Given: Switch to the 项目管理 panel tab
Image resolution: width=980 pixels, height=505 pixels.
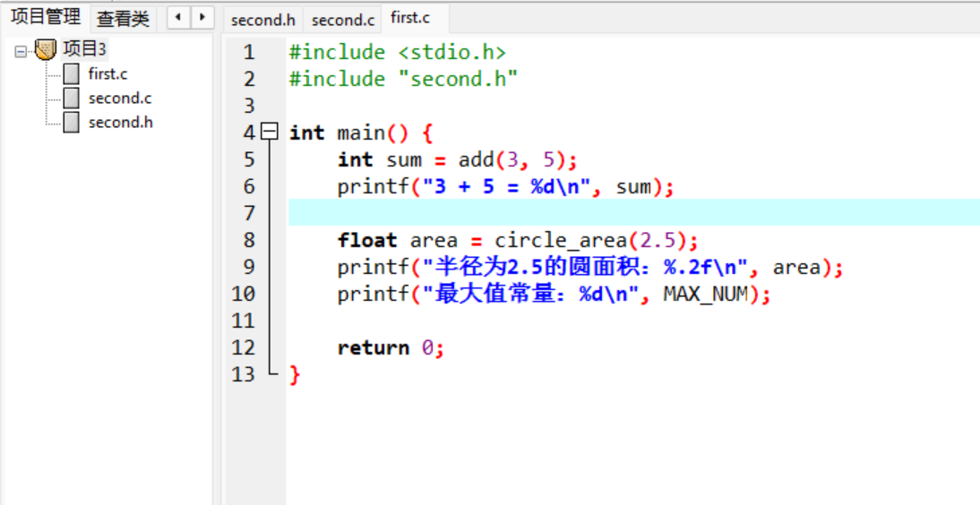Looking at the screenshot, I should [46, 17].
